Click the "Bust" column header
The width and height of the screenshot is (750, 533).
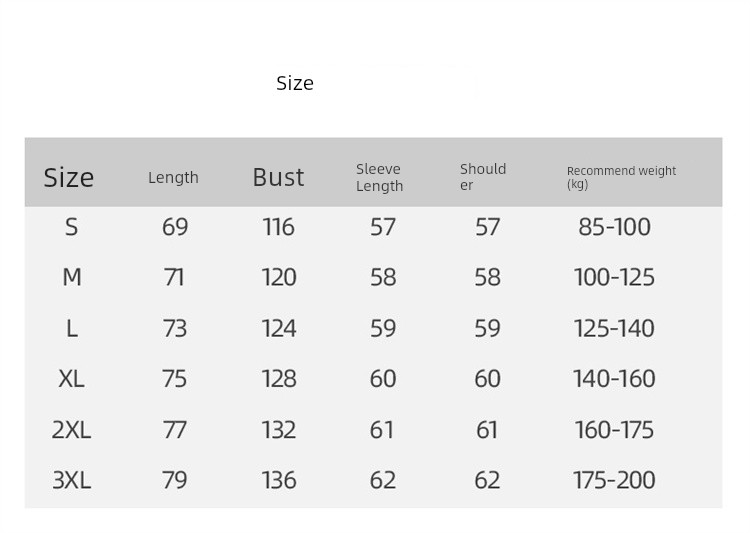click(x=278, y=177)
